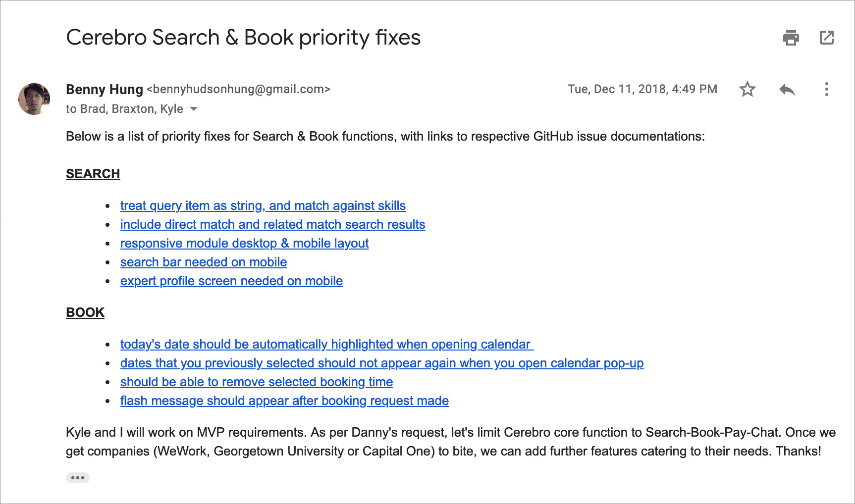The height and width of the screenshot is (504, 855).
Task: Click the sender name Benny Hung
Action: 105,89
